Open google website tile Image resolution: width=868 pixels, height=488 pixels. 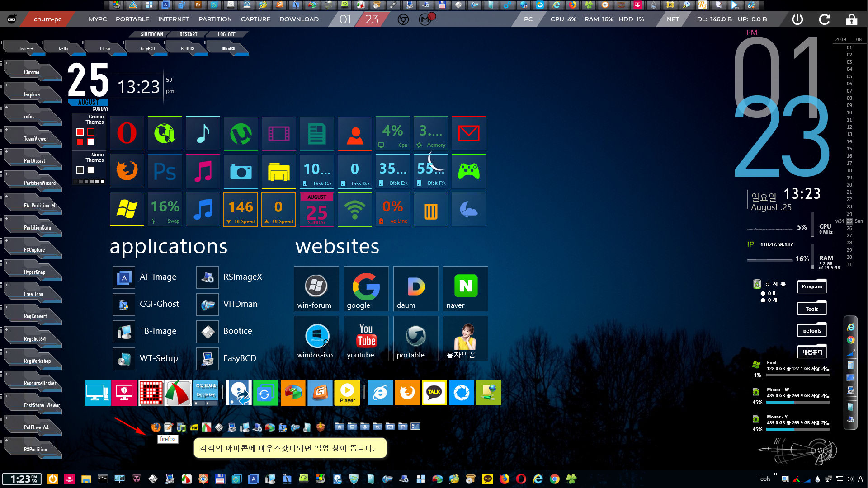[x=366, y=289]
